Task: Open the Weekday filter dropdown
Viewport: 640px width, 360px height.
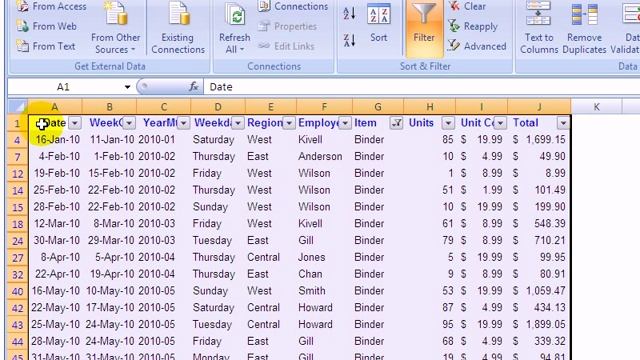Action: coord(238,123)
